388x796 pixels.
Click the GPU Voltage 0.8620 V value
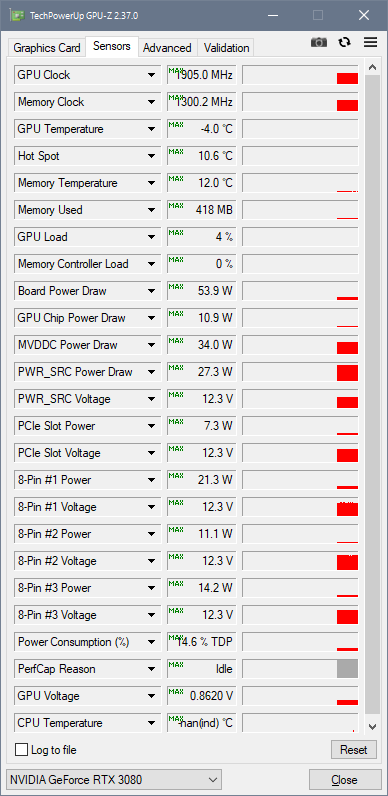tap(202, 696)
